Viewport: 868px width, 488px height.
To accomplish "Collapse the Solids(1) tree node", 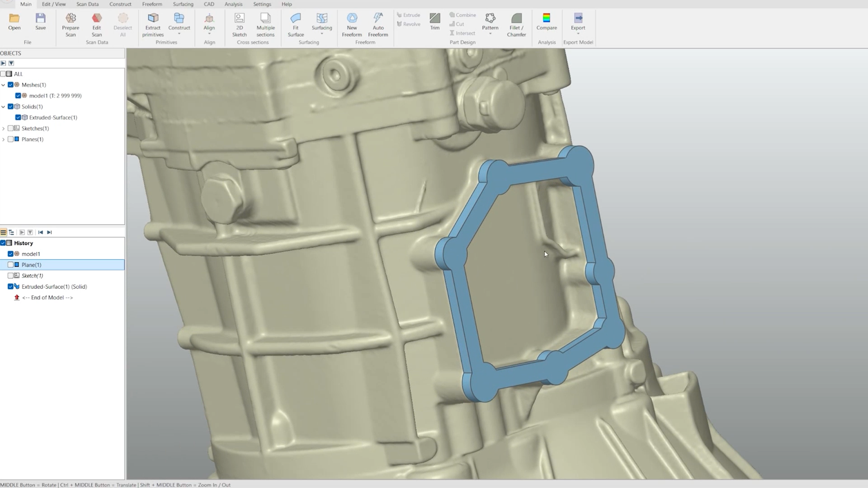I will pos(4,107).
